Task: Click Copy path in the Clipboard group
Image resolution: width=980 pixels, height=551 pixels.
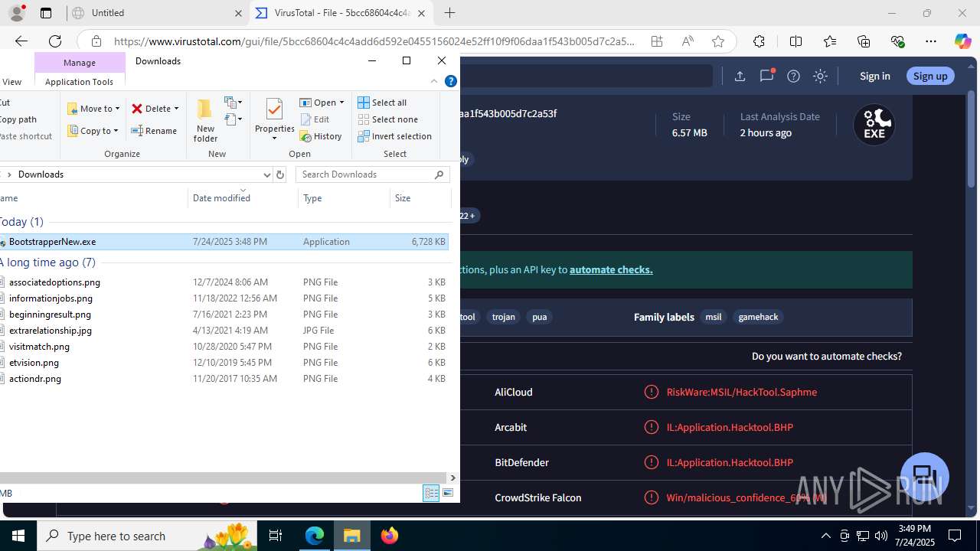Action: coord(18,119)
